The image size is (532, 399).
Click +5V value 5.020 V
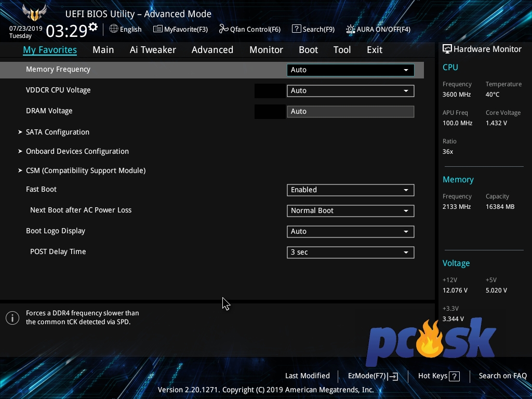click(x=496, y=290)
